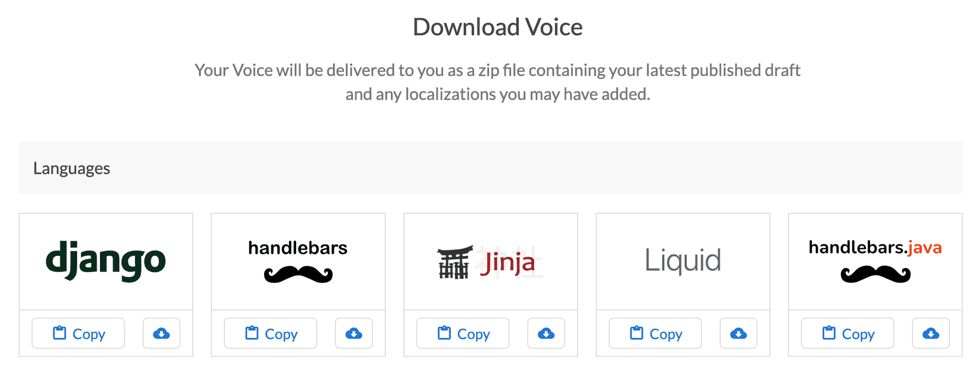Screen dimensions: 980x374
Task: Select the handlebars.java logo
Action: coord(875,261)
